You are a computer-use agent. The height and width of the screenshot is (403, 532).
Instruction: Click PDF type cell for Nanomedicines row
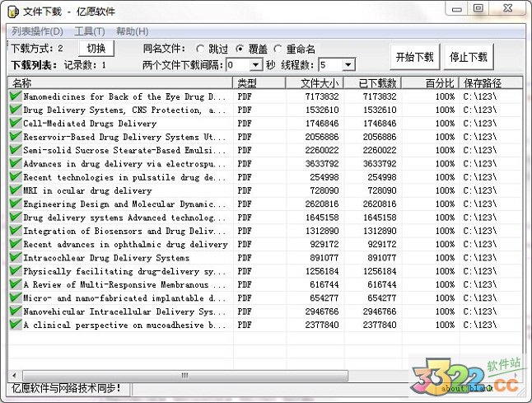pos(245,96)
